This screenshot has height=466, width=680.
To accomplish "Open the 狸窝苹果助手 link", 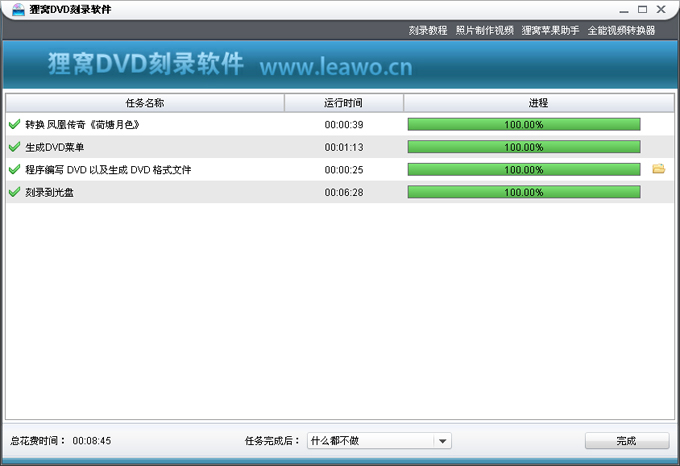I will pyautogui.click(x=550, y=30).
